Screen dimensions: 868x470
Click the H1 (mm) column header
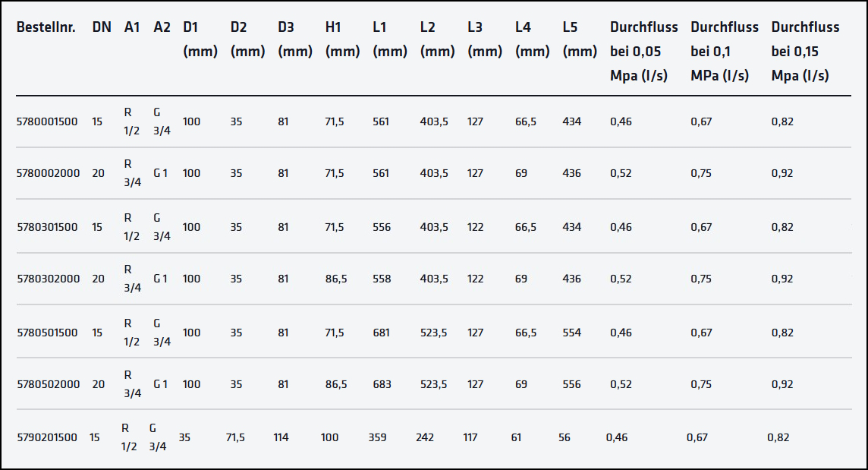click(x=342, y=39)
